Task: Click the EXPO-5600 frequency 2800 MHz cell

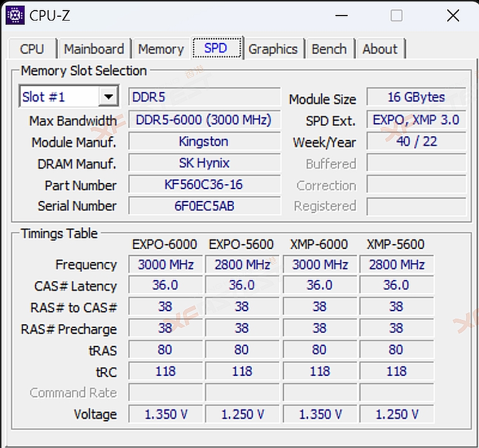Action: tap(242, 264)
